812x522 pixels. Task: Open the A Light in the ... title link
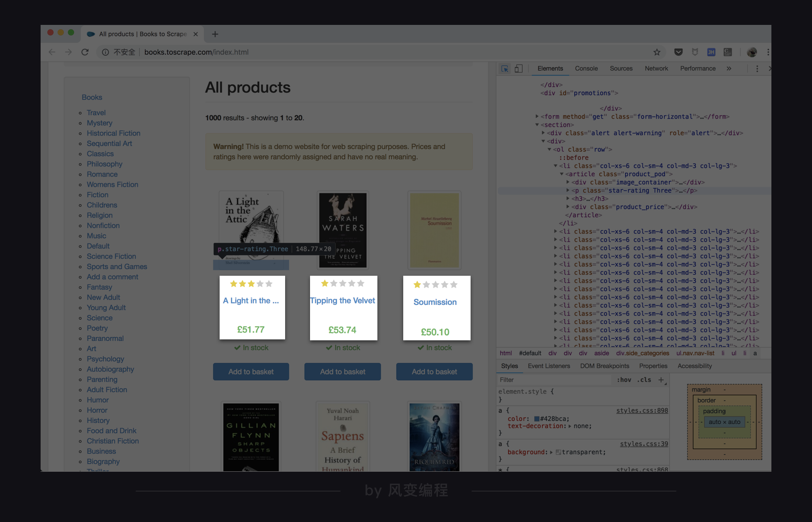point(251,301)
